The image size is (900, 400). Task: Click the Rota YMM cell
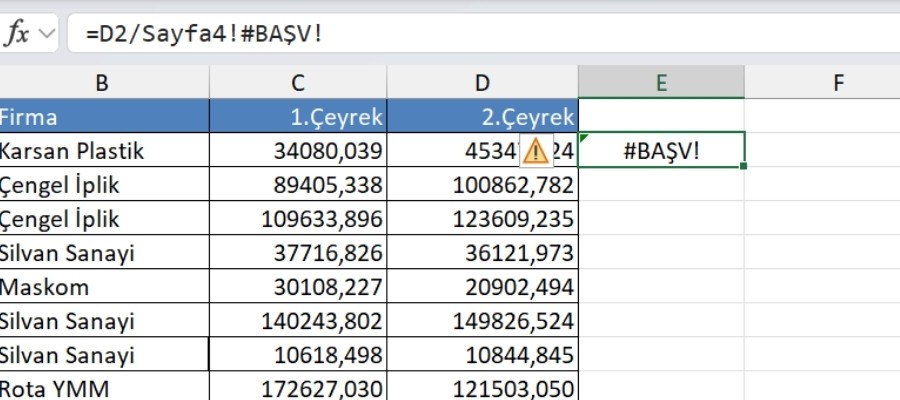[104, 388]
